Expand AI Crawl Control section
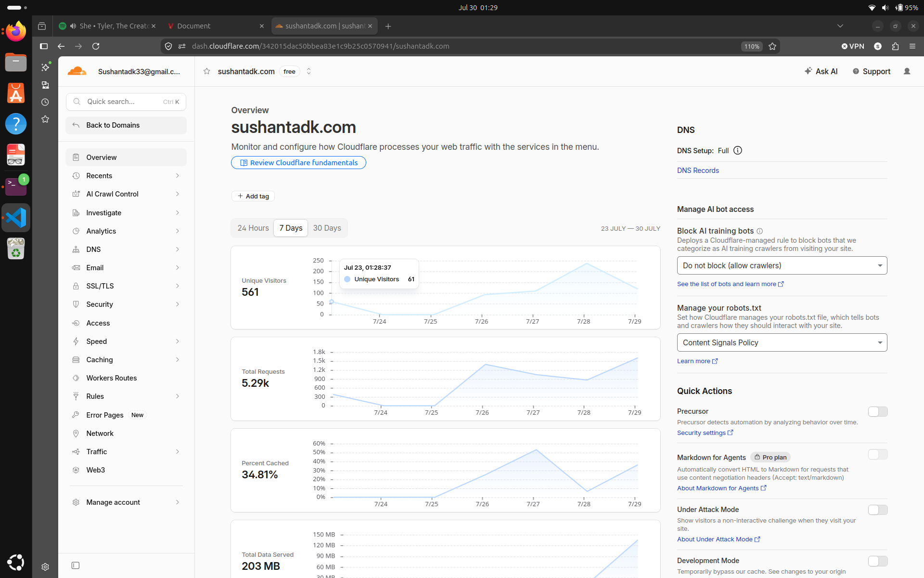 pos(126,194)
